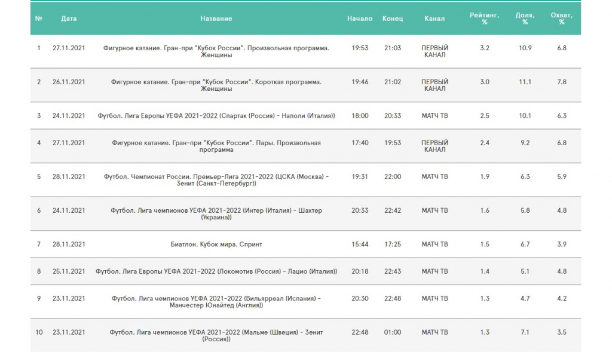Click reach value 5.9
This screenshot has height=364, width=612.
[562, 176]
